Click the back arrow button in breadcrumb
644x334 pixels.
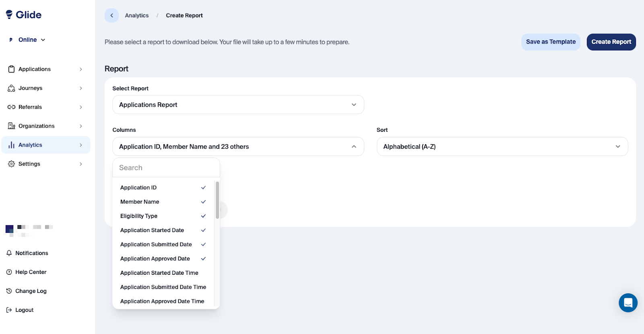[x=111, y=15]
